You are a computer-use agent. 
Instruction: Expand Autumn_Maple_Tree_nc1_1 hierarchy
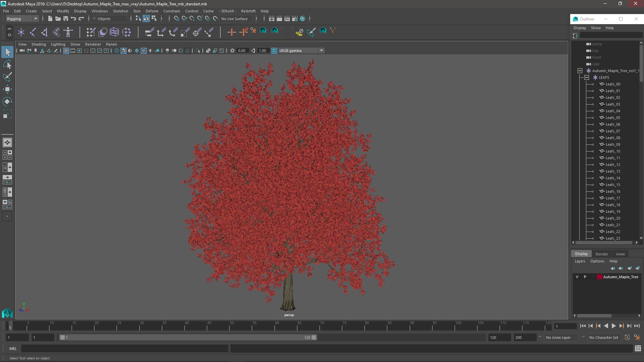click(579, 70)
